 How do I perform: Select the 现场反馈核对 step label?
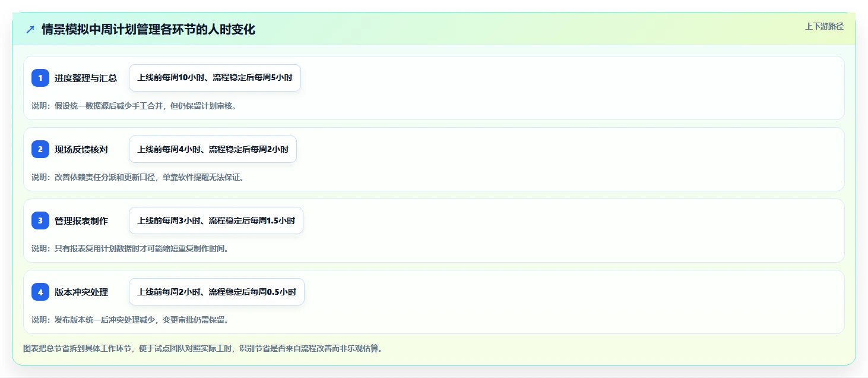click(x=81, y=149)
